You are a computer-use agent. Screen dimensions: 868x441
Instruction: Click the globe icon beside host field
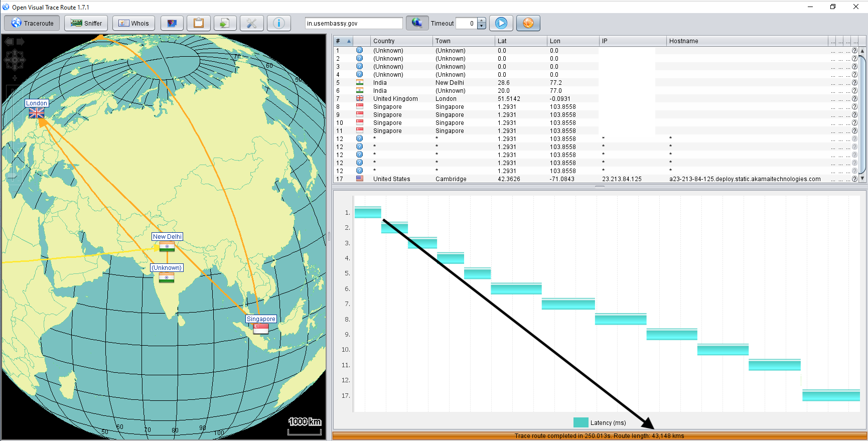pos(417,23)
